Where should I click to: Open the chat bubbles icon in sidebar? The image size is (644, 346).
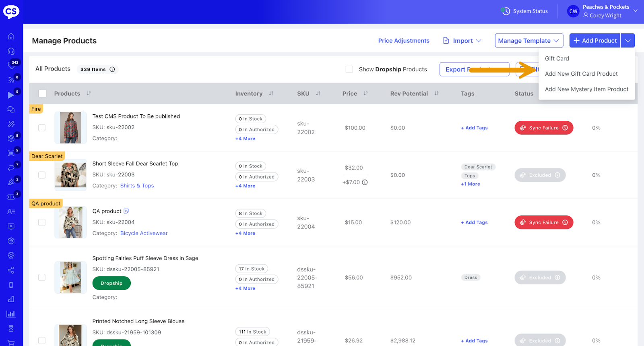(11, 110)
